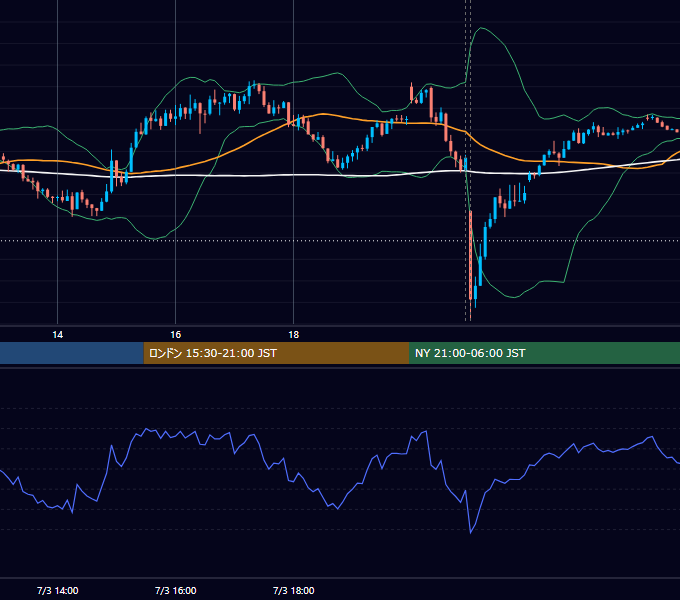The width and height of the screenshot is (680, 600).
Task: Click the 7/3 18:00 date label
Action: (x=294, y=590)
